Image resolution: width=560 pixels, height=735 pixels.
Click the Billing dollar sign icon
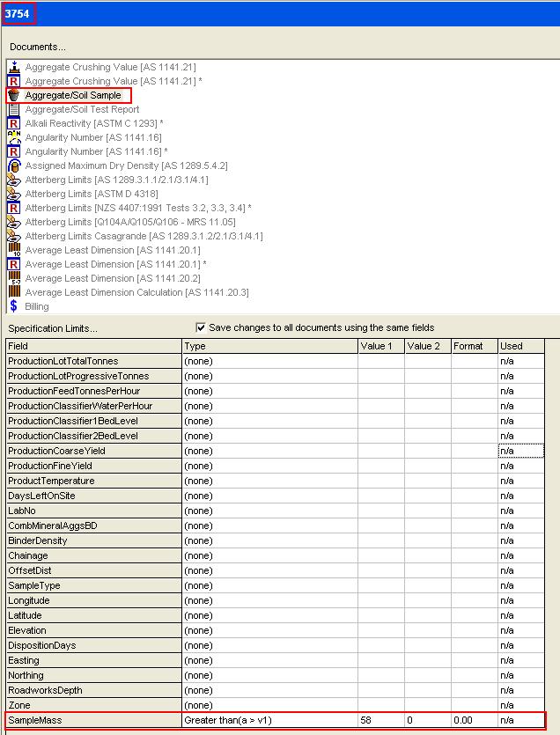(x=14, y=306)
